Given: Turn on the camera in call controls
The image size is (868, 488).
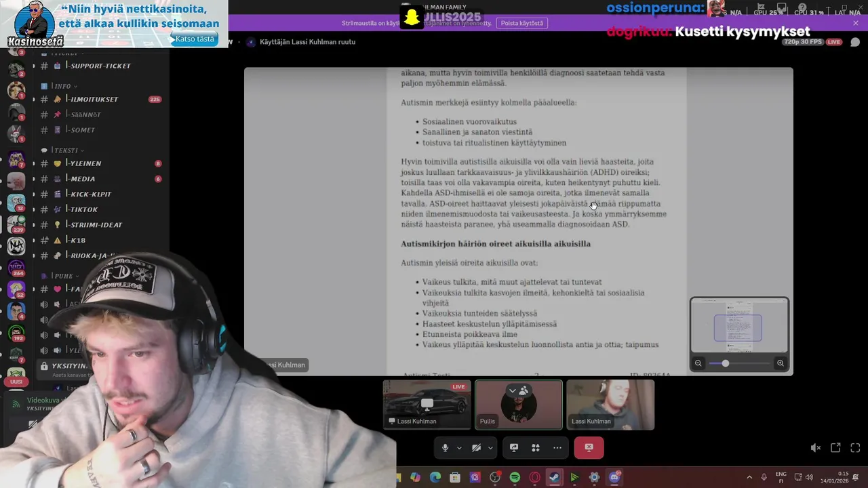Looking at the screenshot, I should pyautogui.click(x=476, y=447).
